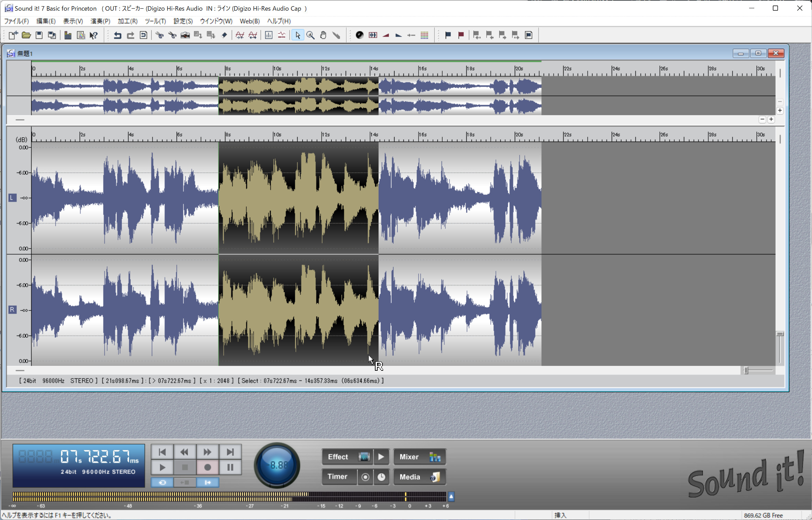Screen dimensions: 812x520
Task: Open the 演奏(P) menu
Action: pyautogui.click(x=100, y=21)
